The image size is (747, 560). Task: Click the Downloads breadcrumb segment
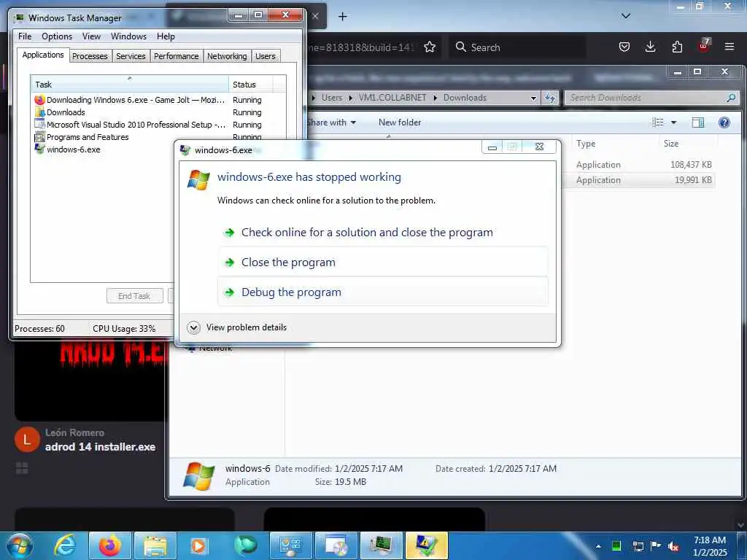465,98
